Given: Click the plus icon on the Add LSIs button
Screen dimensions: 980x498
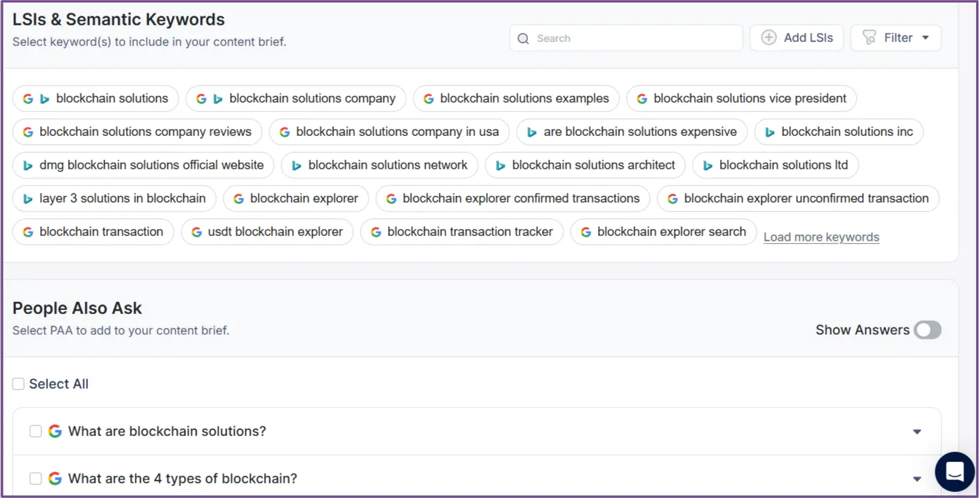Looking at the screenshot, I should coord(769,38).
